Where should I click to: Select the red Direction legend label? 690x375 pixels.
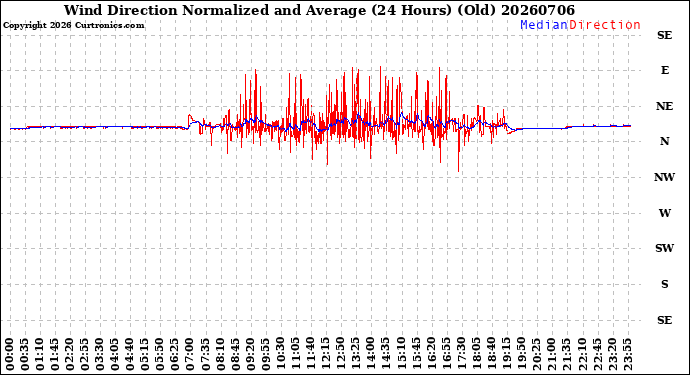click(605, 25)
